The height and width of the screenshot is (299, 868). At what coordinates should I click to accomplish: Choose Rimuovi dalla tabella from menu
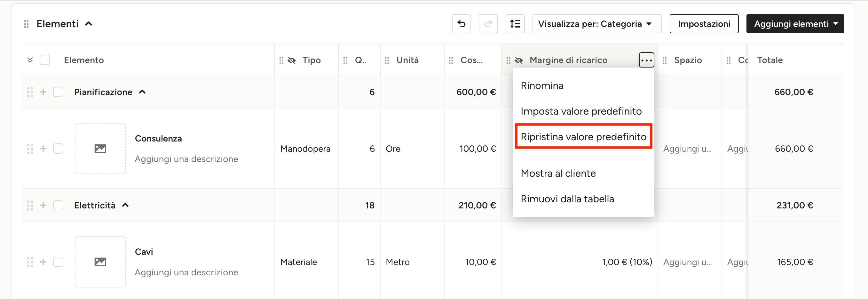[567, 199]
